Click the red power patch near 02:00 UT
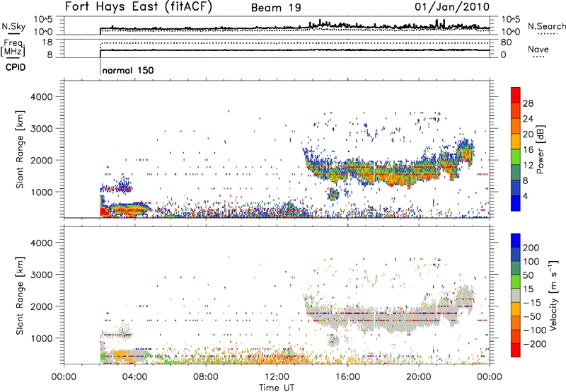 [x=105, y=211]
